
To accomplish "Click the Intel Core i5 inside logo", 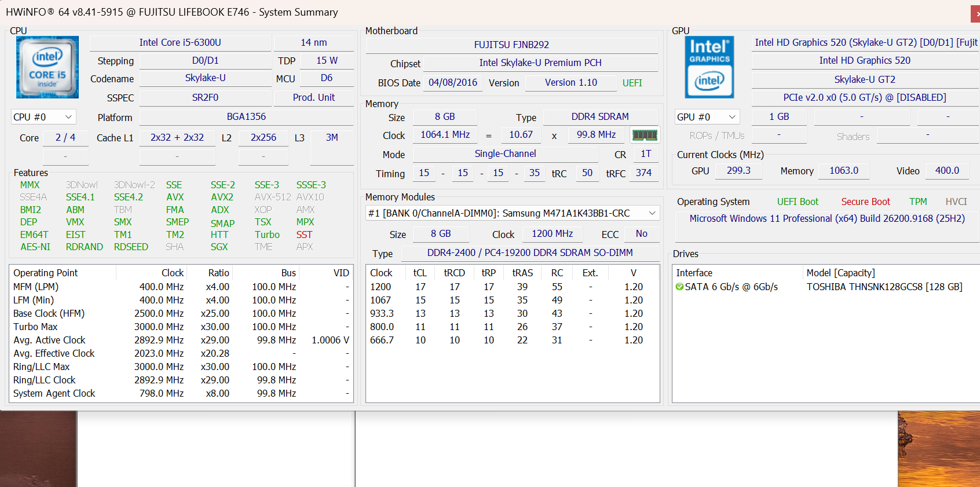I will click(x=47, y=67).
